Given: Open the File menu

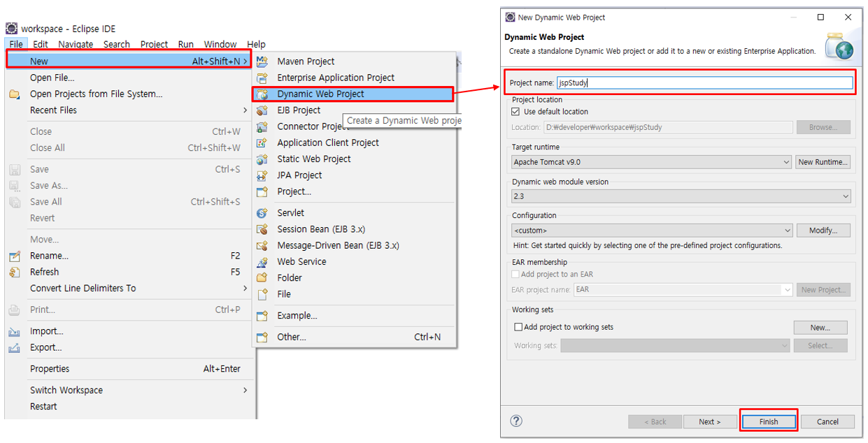Looking at the screenshot, I should [16, 44].
